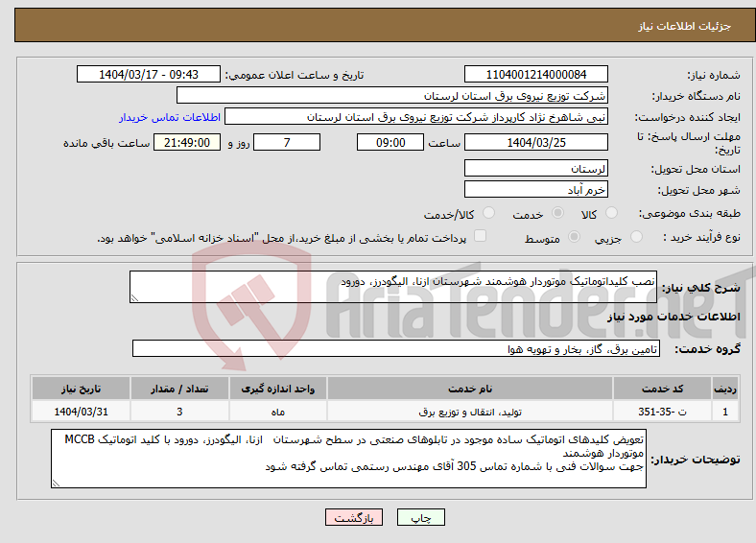The height and width of the screenshot is (543, 756).
Task: Click the نام خدمت column header
Action: pos(470,389)
